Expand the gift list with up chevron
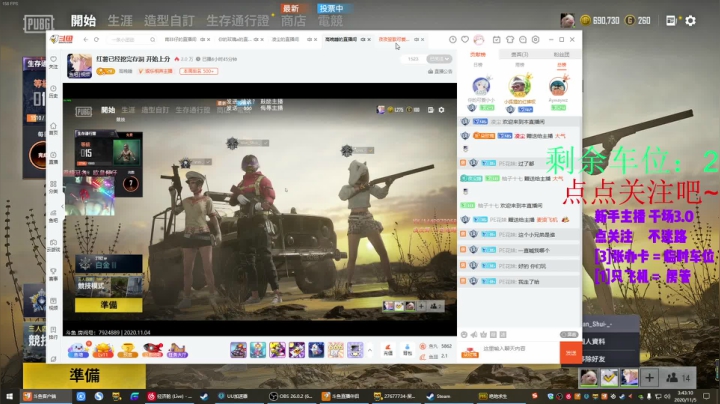Viewport: 720px width, 404px height. pyautogui.click(x=370, y=351)
